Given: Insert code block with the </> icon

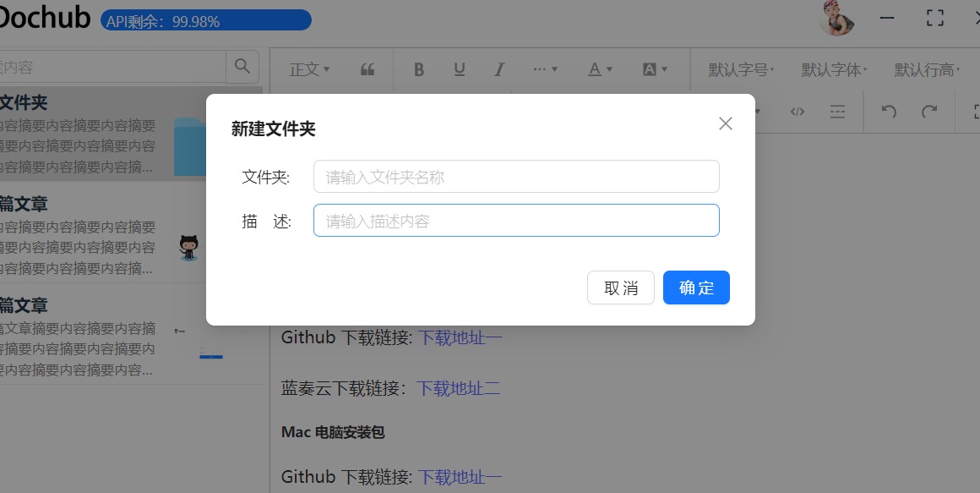Looking at the screenshot, I should pos(797,112).
